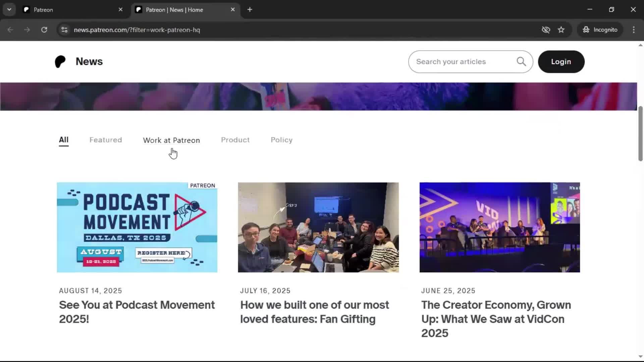Screen dimensions: 644x362
Task: Reload the page with refresh icon
Action: (x=44, y=30)
